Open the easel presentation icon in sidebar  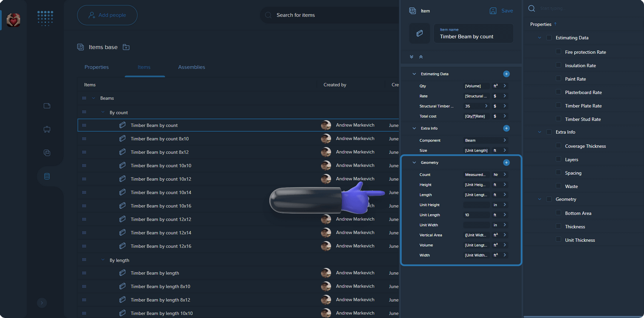(x=47, y=129)
